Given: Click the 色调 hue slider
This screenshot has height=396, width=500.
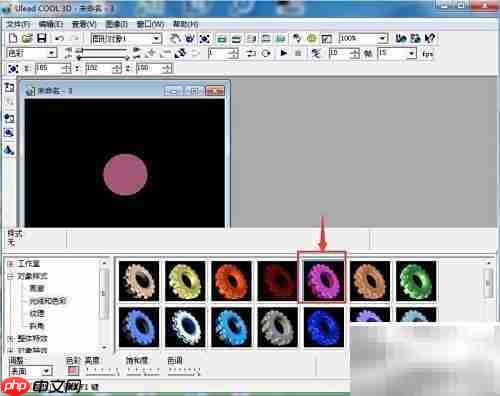Looking at the screenshot, I should (x=184, y=371).
